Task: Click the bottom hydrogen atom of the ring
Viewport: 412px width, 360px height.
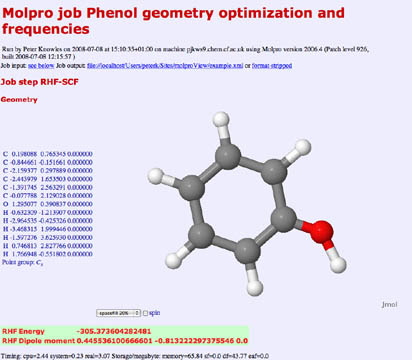Action: (255, 288)
